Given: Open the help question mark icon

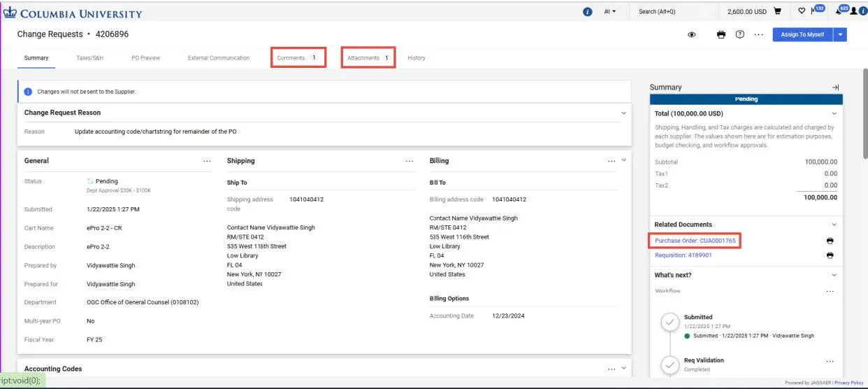Looking at the screenshot, I should [739, 34].
